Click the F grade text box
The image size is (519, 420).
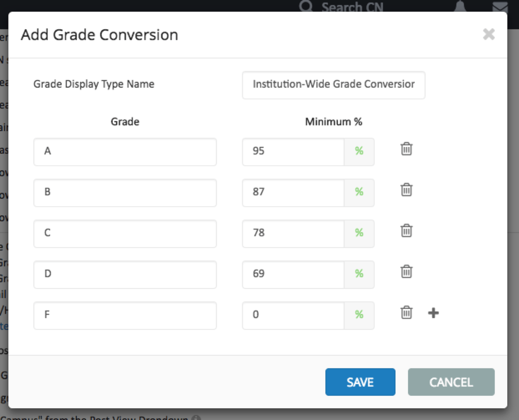(125, 315)
